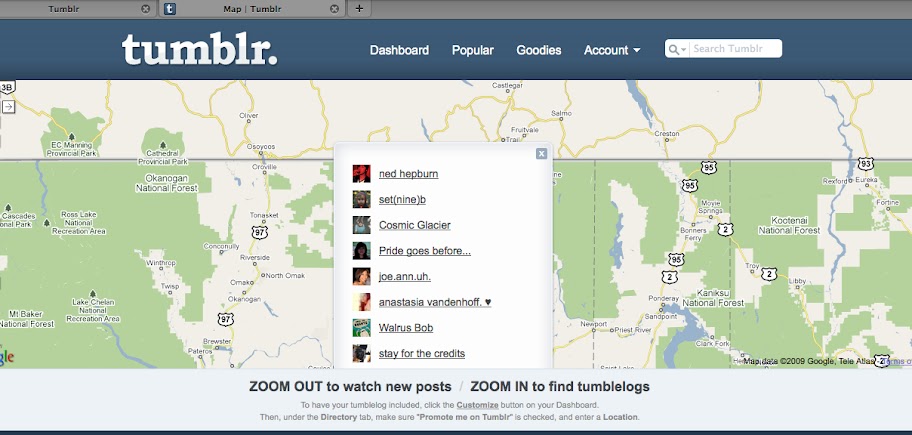
Task: Open a new browser tab
Action: click(x=359, y=9)
